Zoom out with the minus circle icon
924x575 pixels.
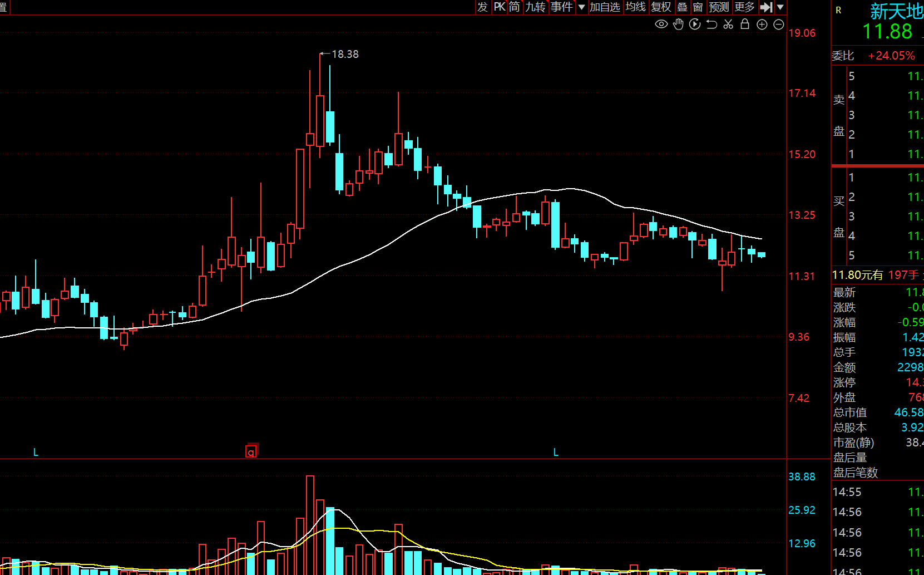click(779, 24)
